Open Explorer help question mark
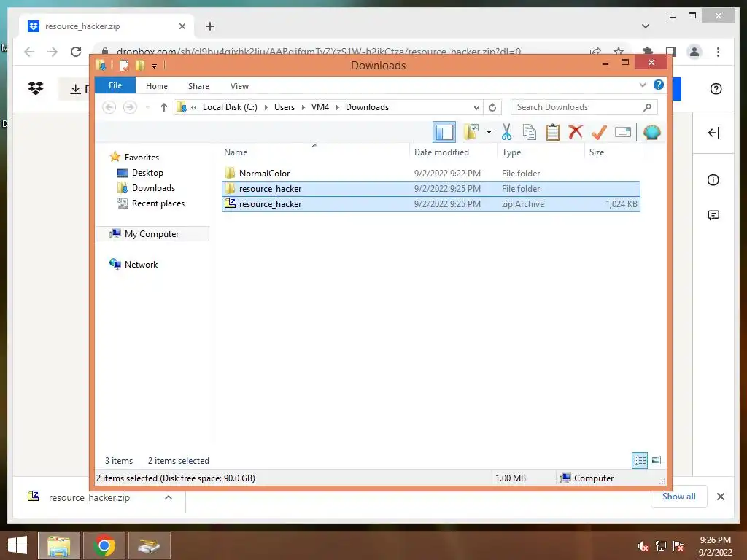 coord(659,85)
